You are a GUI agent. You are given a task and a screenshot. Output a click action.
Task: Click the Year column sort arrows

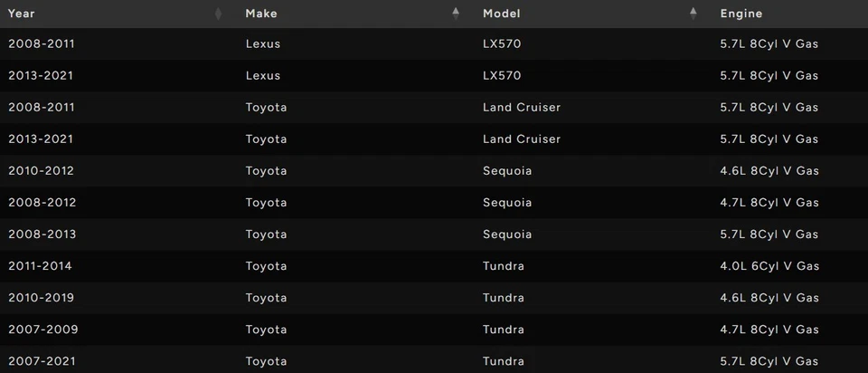point(218,14)
